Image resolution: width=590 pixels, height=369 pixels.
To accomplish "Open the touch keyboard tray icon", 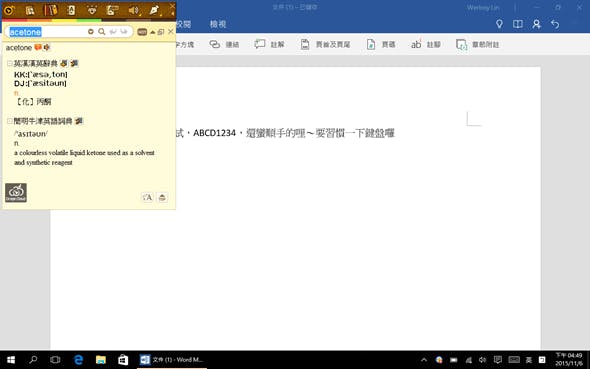I will (514, 360).
